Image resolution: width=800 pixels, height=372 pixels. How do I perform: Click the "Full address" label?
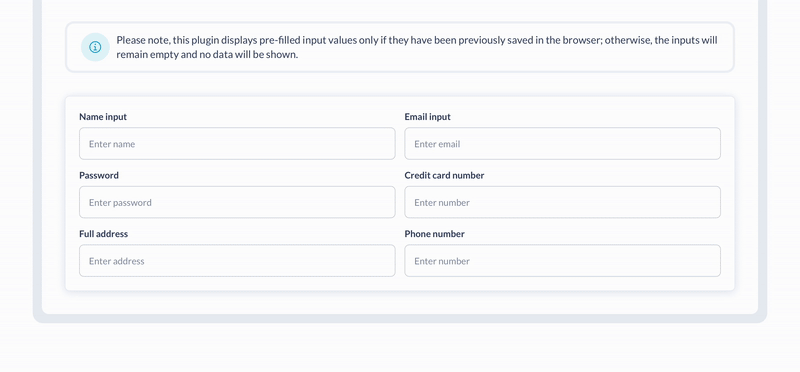tap(104, 234)
